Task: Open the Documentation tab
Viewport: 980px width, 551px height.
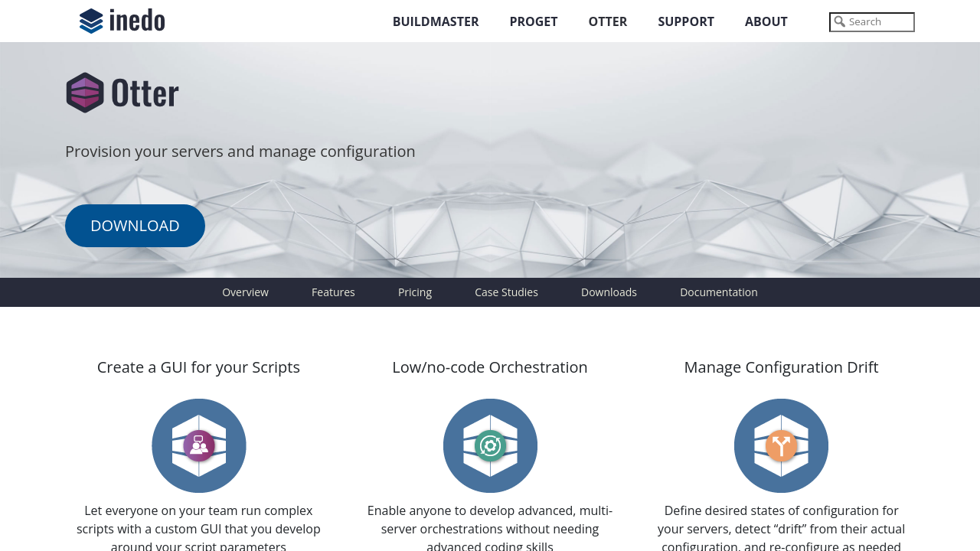Action: [x=719, y=292]
